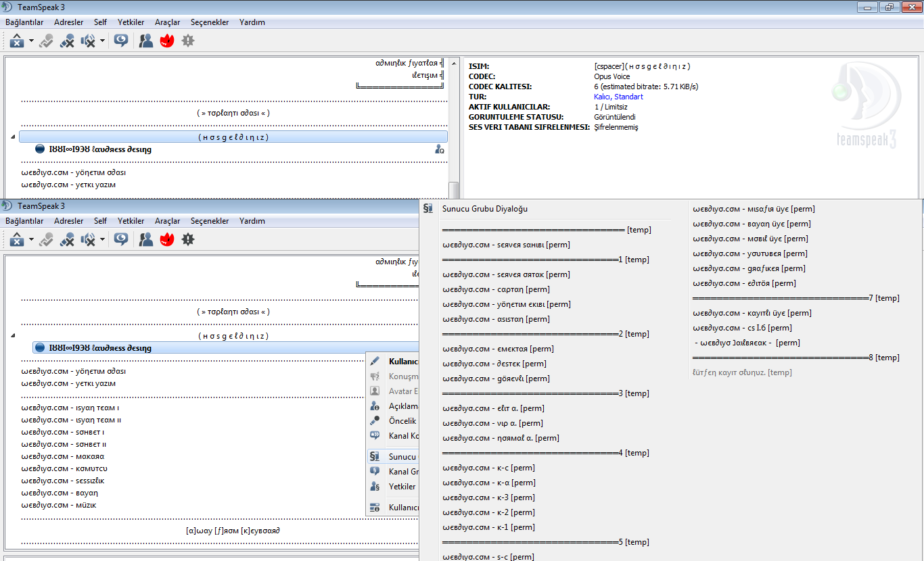Select 'νιρ α. [perm]' server group
The height and width of the screenshot is (561, 924).
pos(492,423)
